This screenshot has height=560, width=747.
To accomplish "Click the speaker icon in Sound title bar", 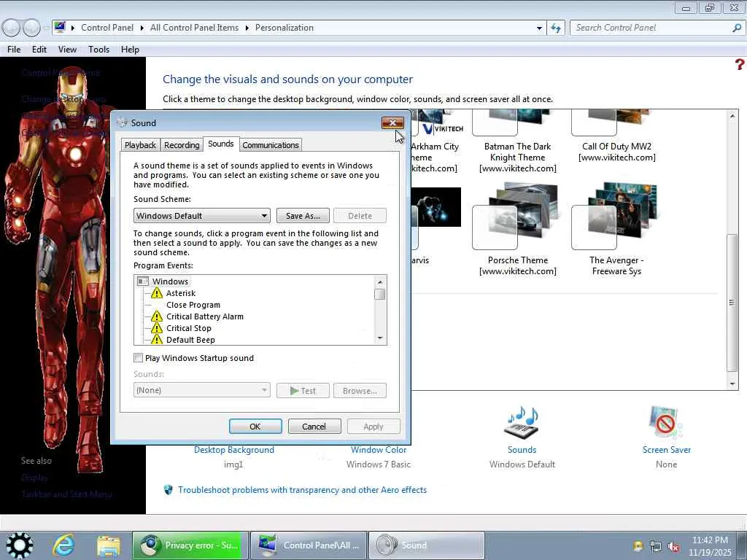I will [x=123, y=122].
